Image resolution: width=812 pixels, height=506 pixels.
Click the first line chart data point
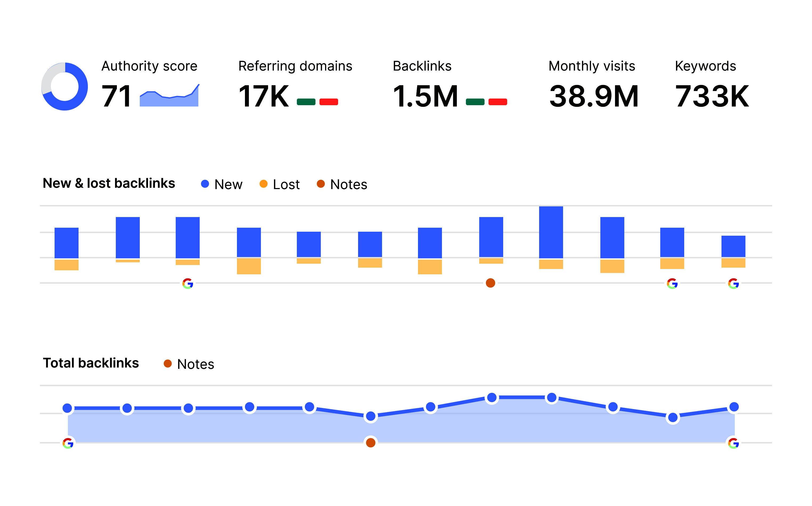click(67, 408)
